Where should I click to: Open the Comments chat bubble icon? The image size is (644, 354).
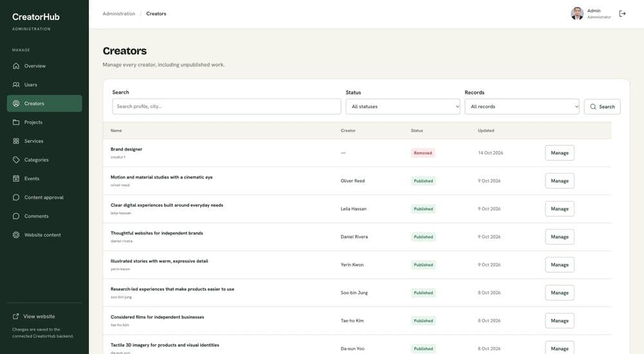(16, 216)
